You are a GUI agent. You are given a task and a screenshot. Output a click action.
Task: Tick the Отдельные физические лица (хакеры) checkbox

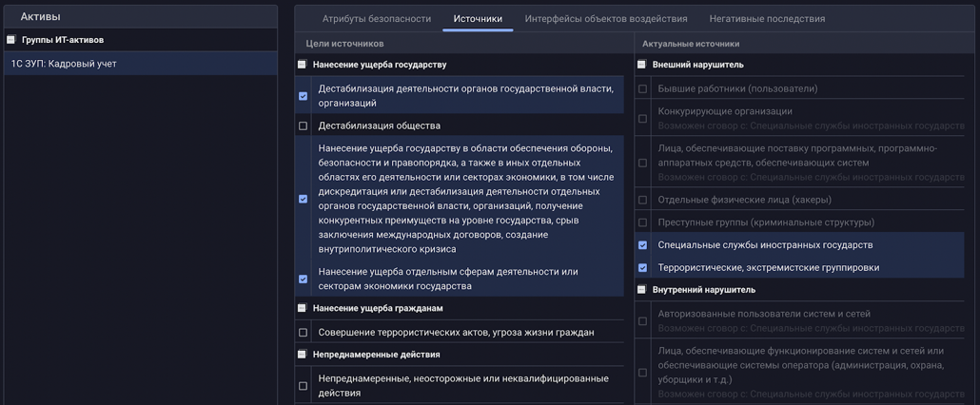pos(643,200)
